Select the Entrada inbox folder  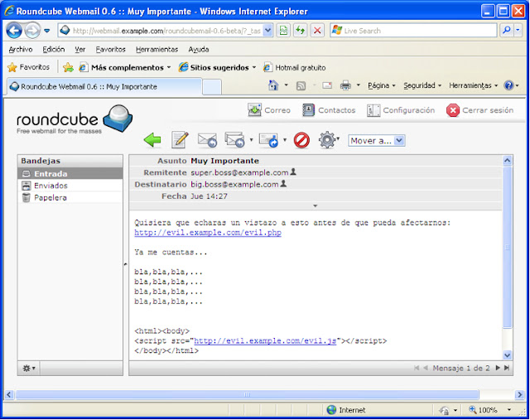(70, 173)
